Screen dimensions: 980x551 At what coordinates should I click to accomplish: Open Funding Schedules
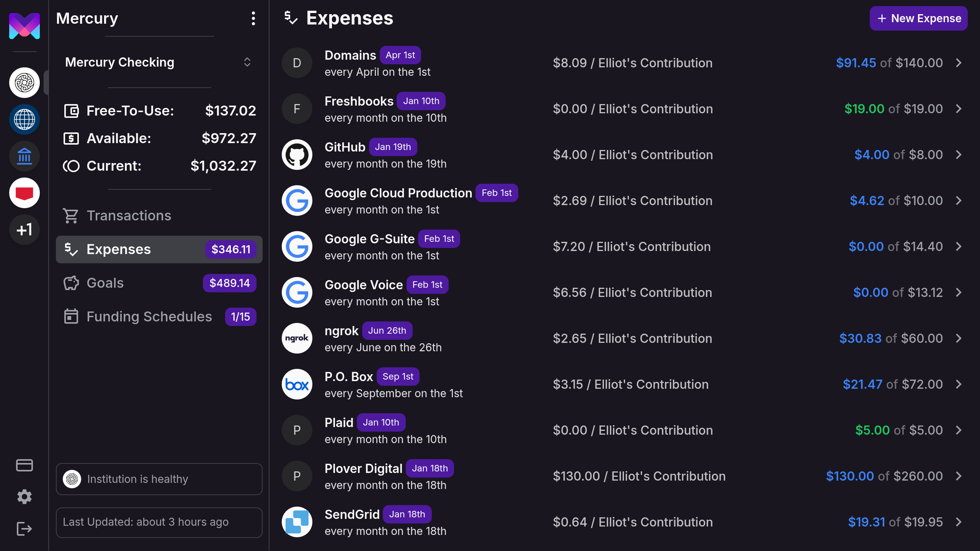pyautogui.click(x=149, y=317)
